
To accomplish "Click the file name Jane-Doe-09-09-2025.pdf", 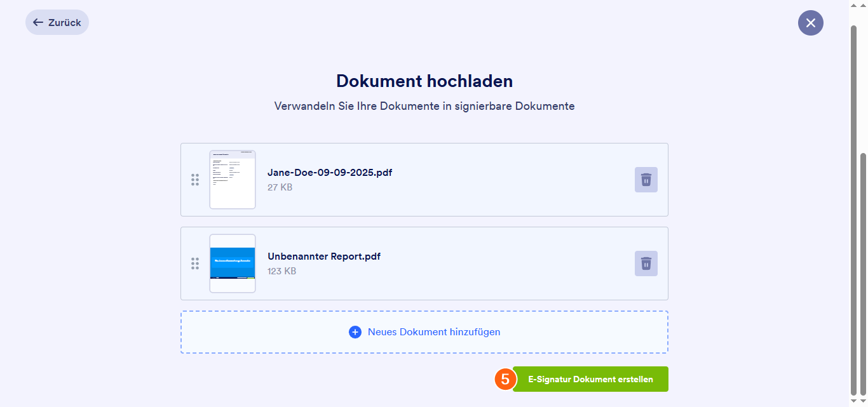I will [330, 172].
